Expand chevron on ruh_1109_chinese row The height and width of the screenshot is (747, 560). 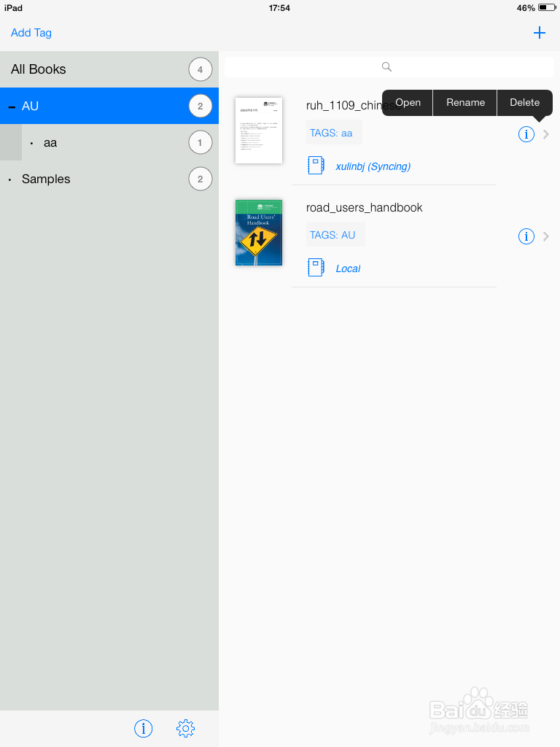[x=546, y=134]
